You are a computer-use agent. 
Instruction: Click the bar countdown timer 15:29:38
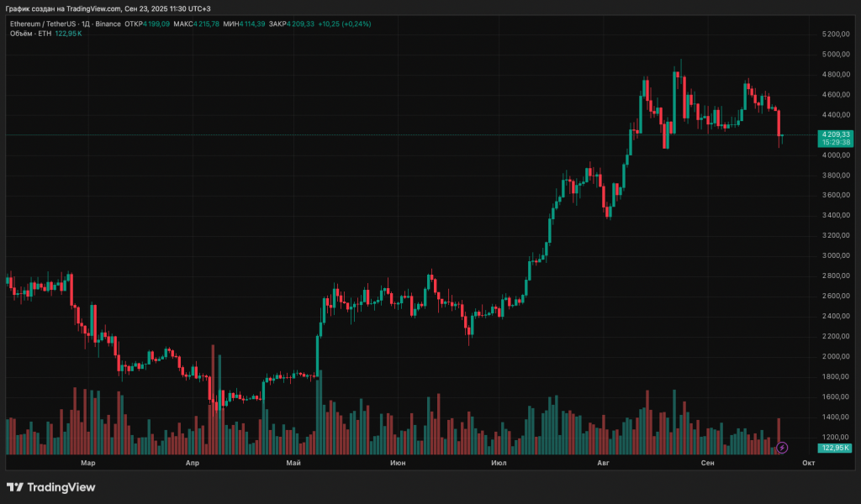point(836,143)
